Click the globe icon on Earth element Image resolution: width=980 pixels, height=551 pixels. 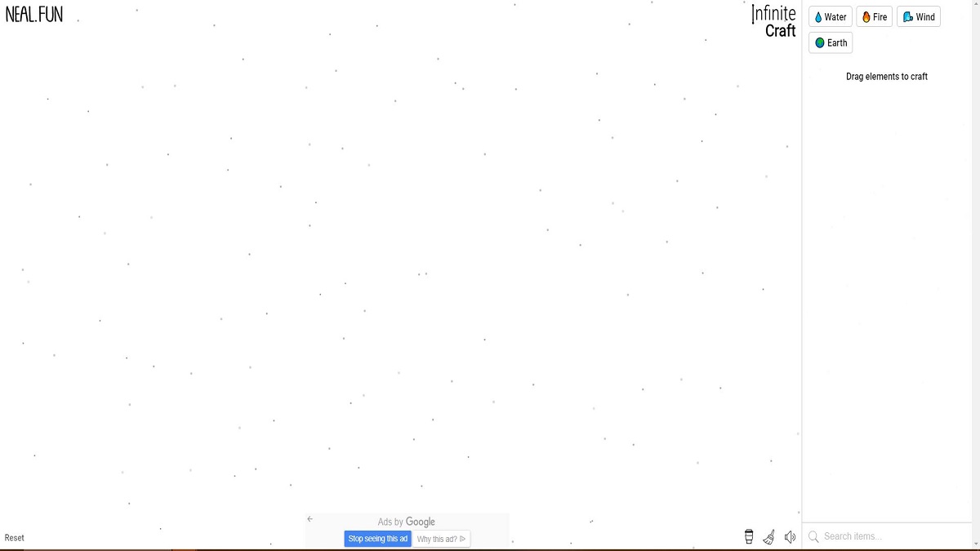tap(820, 43)
